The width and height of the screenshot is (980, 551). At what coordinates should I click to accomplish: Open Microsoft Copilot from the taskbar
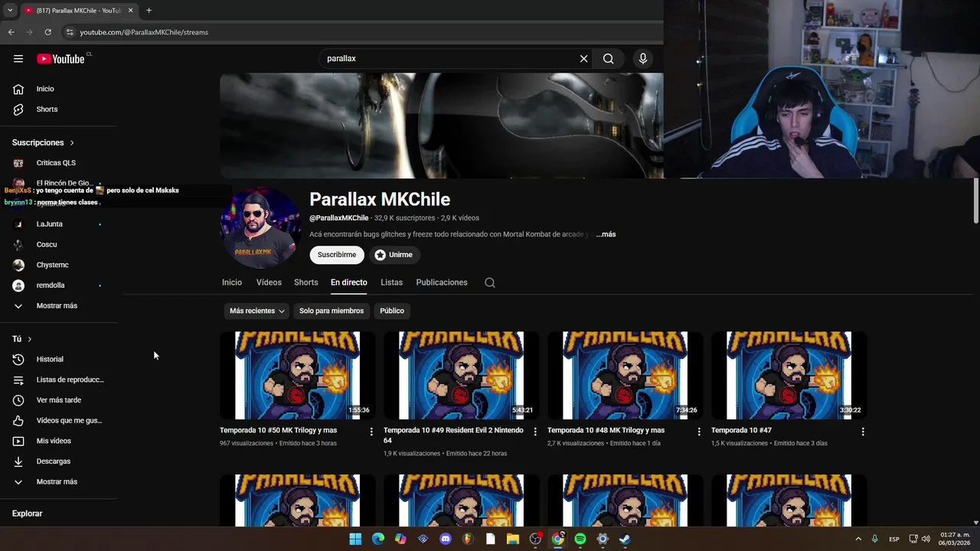[400, 539]
